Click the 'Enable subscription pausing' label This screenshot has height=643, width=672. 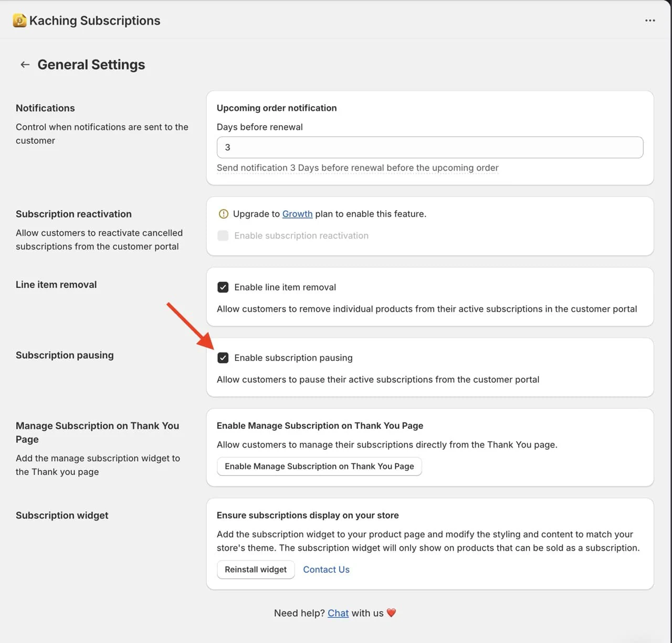tap(293, 358)
